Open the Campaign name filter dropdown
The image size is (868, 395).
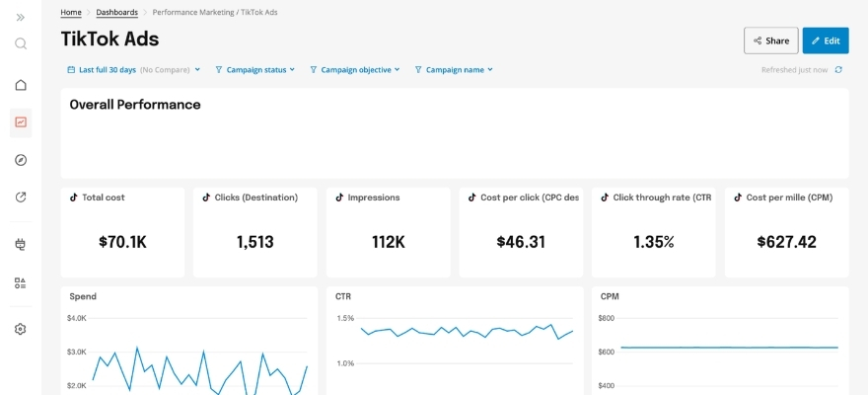pyautogui.click(x=454, y=70)
